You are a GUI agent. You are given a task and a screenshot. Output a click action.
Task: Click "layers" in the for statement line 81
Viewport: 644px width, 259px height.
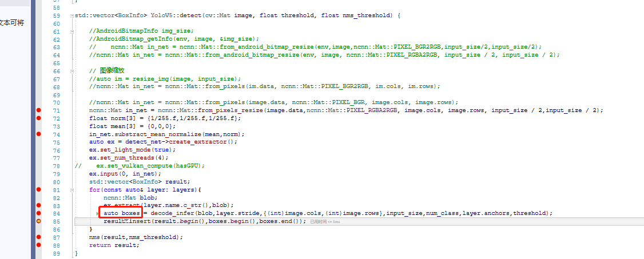182,190
